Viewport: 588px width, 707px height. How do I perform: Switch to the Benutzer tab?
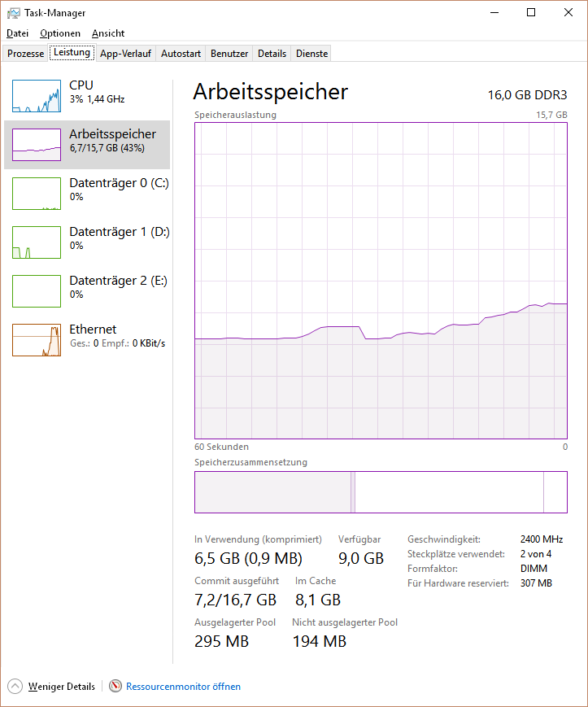(x=229, y=53)
